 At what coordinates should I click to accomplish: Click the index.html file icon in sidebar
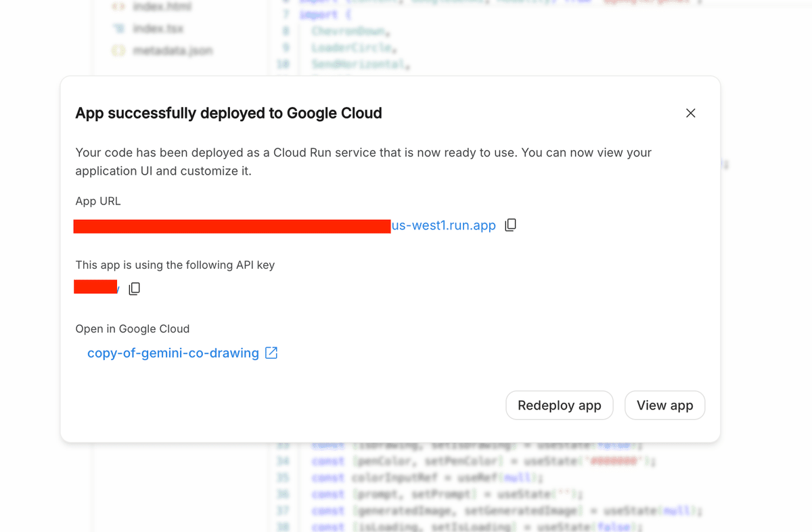[118, 7]
